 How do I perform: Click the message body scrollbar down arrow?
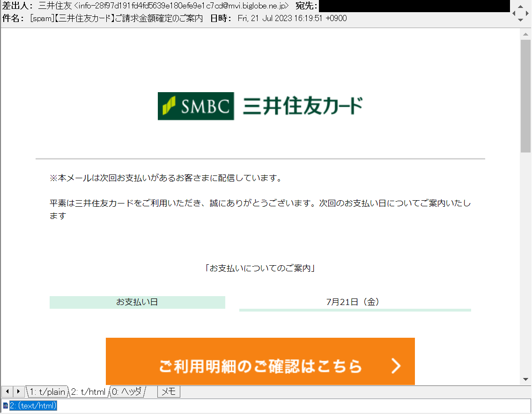click(x=525, y=379)
